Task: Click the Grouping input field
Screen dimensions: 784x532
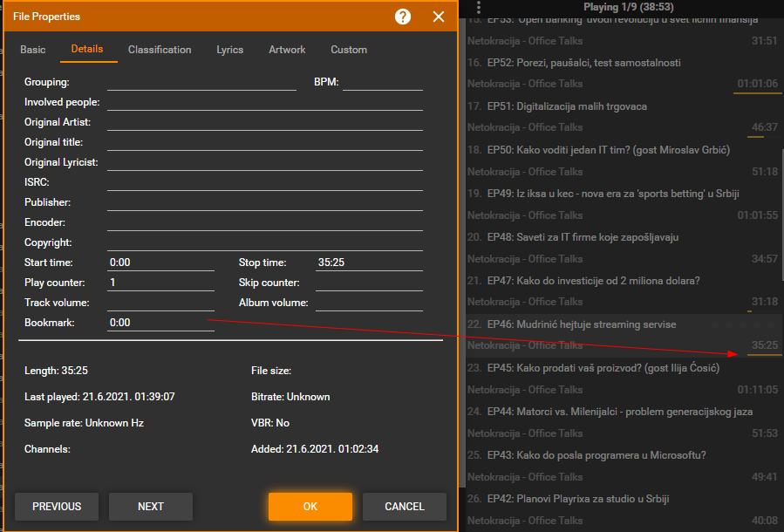Action: [201, 82]
